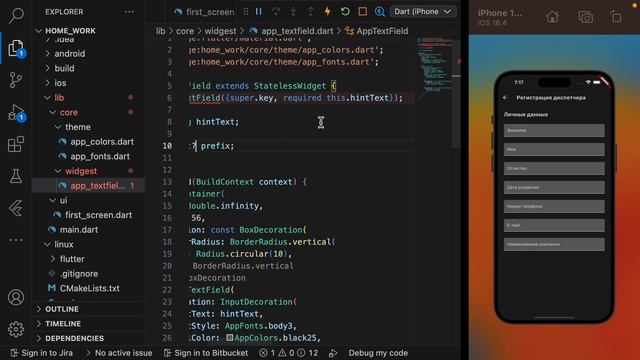Open the Explorer view icon
This screenshot has height=360, width=640.
coord(16,48)
